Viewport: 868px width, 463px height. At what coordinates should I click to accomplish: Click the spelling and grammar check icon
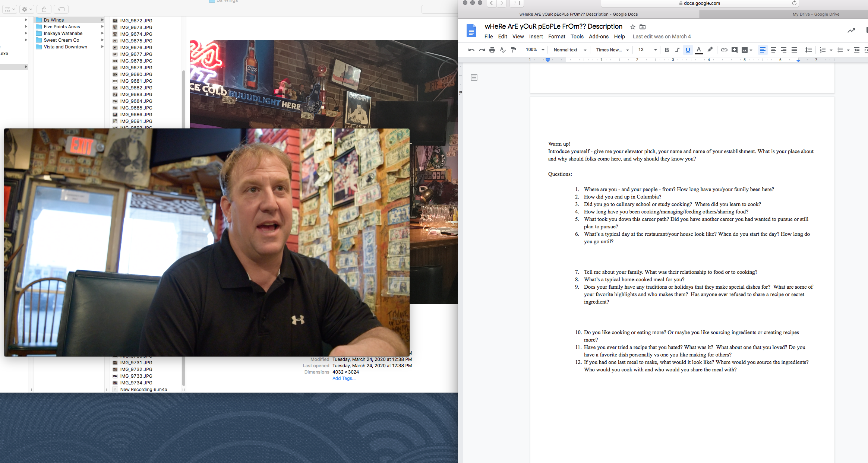[x=503, y=50]
